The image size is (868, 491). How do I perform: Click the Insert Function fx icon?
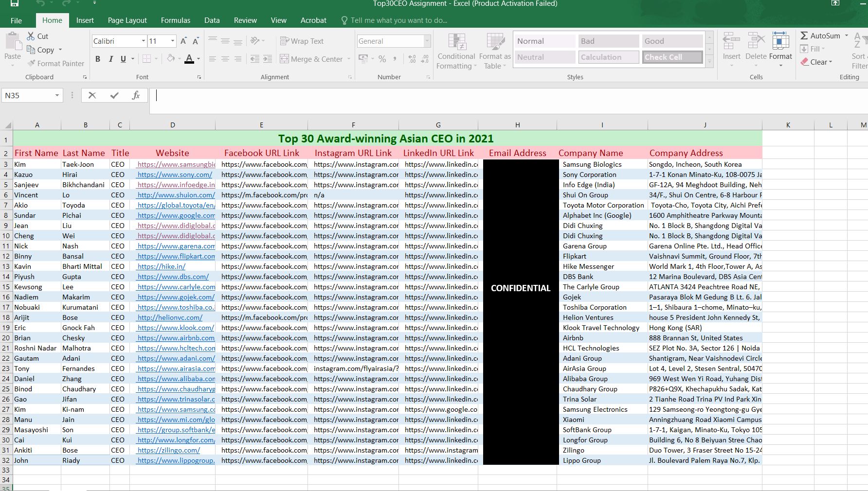tap(136, 96)
